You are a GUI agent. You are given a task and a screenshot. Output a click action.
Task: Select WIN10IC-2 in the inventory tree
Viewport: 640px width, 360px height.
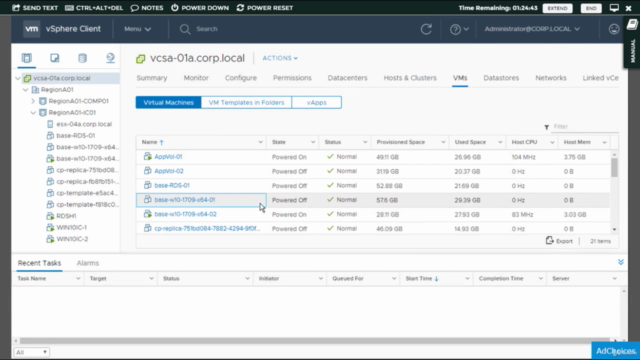(72, 239)
